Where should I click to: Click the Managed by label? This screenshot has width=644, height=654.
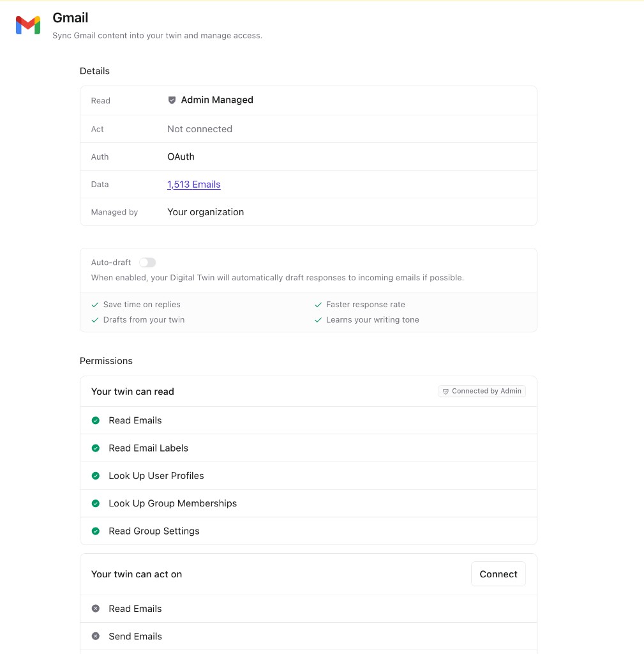coord(115,212)
